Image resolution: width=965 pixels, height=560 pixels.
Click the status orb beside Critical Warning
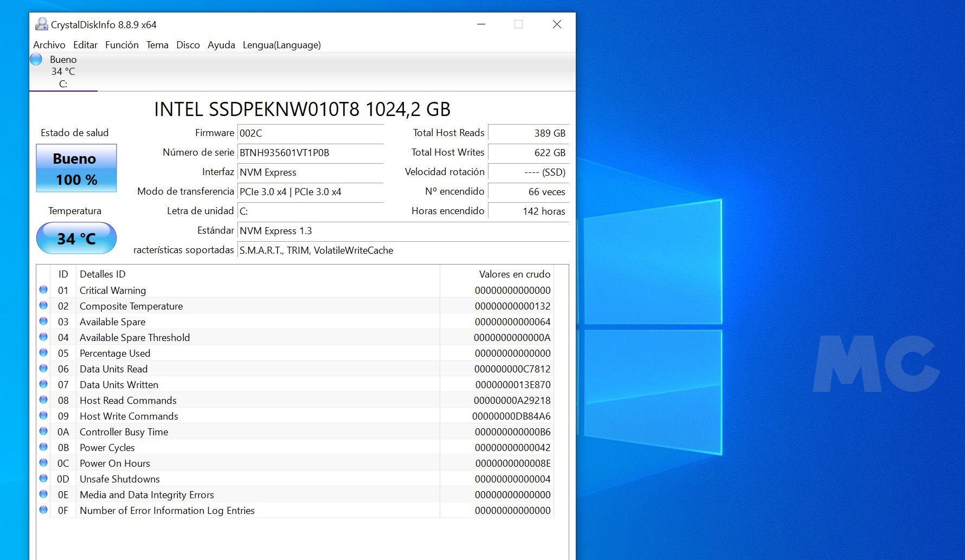pyautogui.click(x=43, y=290)
